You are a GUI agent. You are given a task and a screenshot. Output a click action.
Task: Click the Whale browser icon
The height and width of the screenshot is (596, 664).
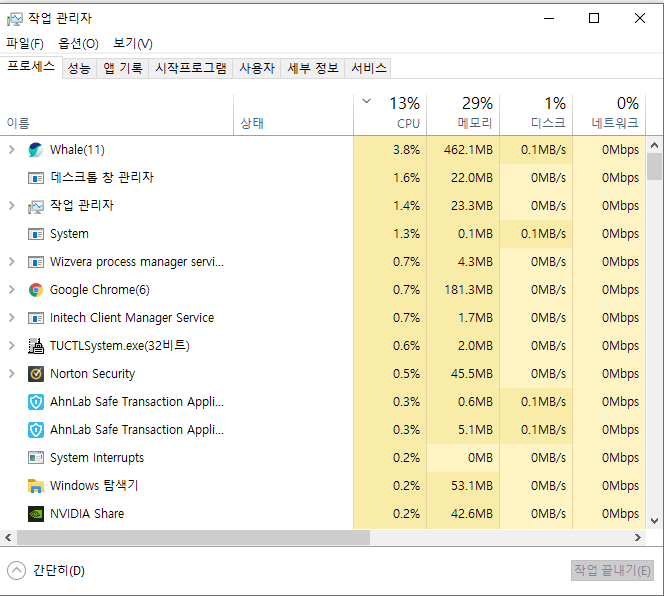(x=36, y=150)
